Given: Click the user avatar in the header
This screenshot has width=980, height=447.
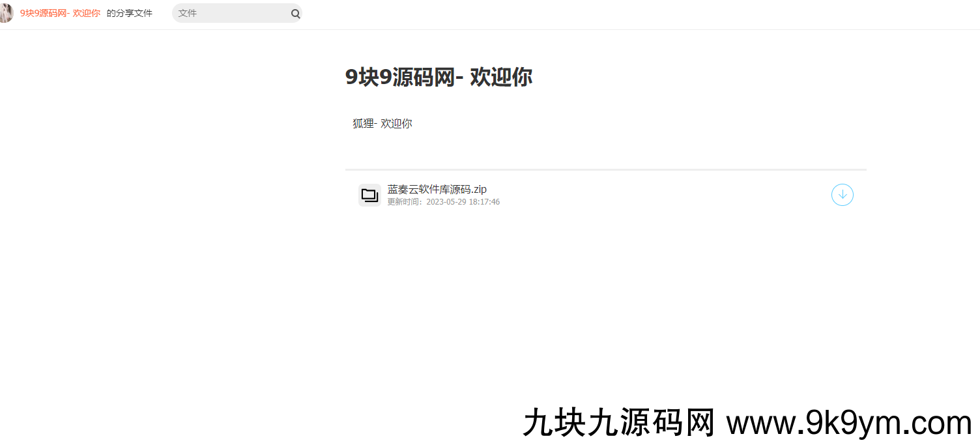Looking at the screenshot, I should (x=5, y=13).
